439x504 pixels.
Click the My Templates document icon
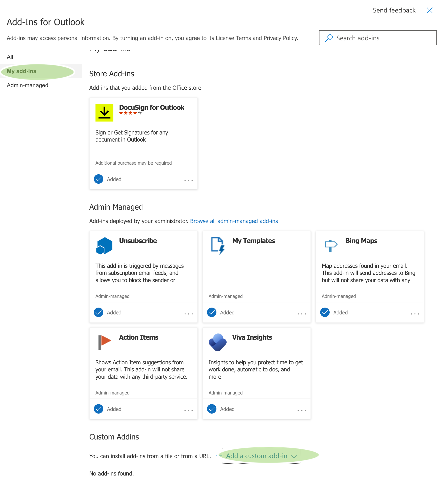coord(218,246)
